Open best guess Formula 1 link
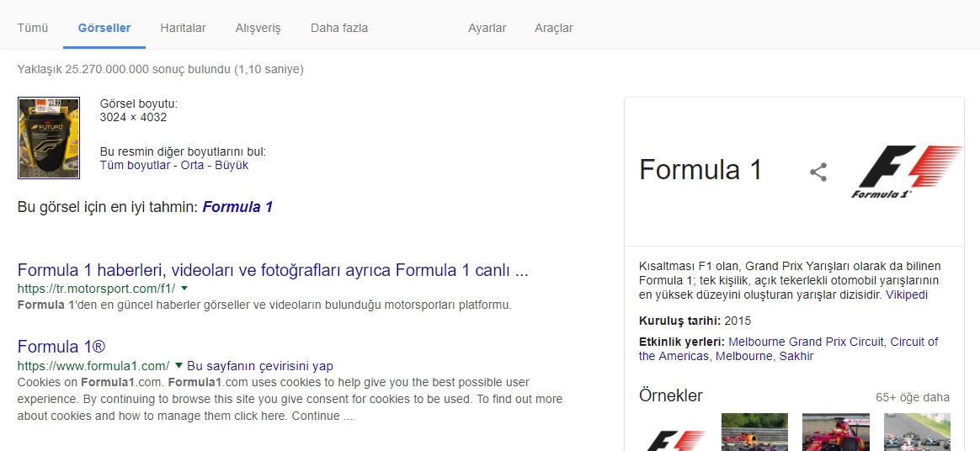The height and width of the screenshot is (451, 980). (x=237, y=207)
